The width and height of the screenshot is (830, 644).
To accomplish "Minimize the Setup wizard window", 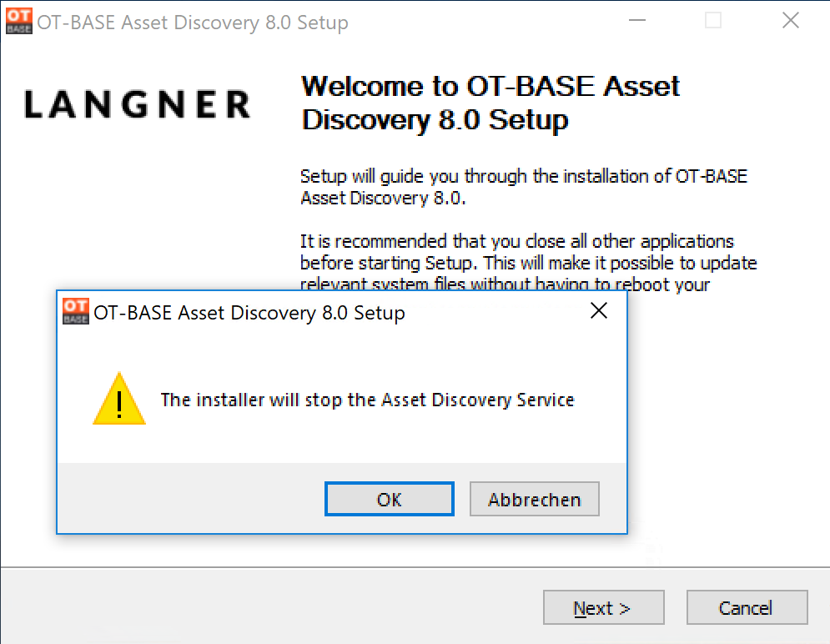I will point(636,21).
